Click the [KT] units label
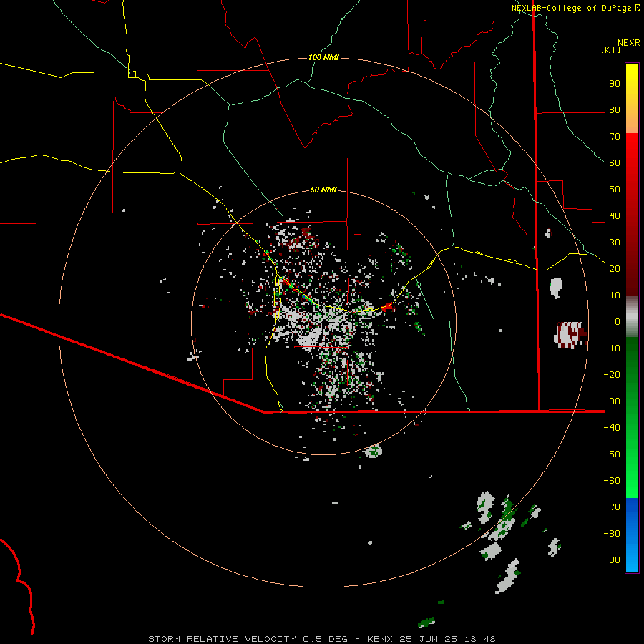The image size is (644, 644). pyautogui.click(x=610, y=49)
